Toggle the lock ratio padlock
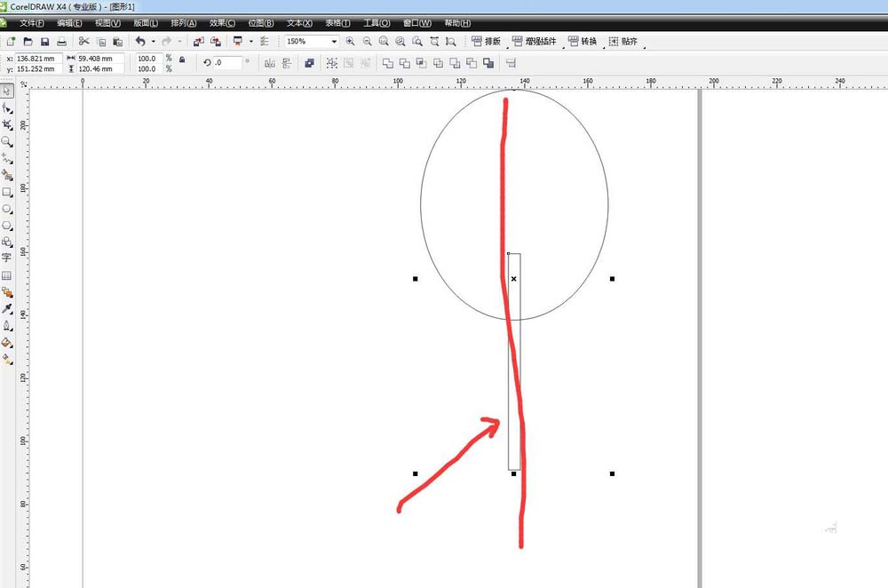The image size is (888, 588). coord(182,59)
